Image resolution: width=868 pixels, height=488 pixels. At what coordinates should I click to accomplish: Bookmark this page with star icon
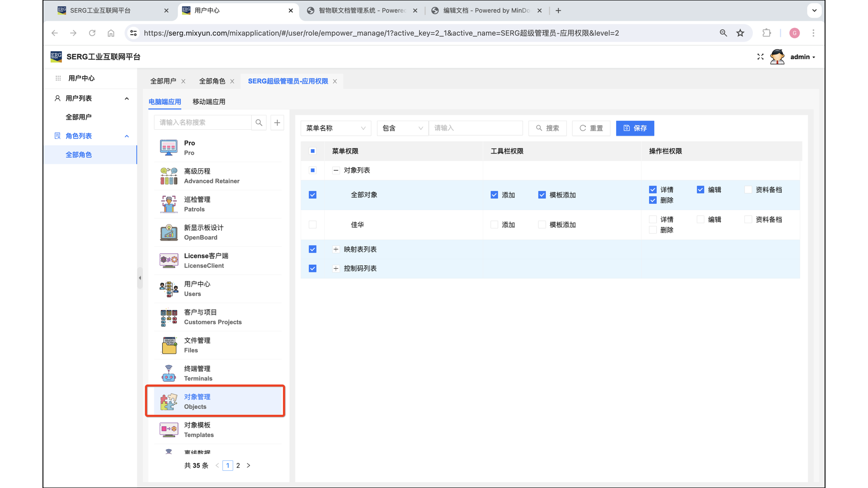tap(740, 33)
